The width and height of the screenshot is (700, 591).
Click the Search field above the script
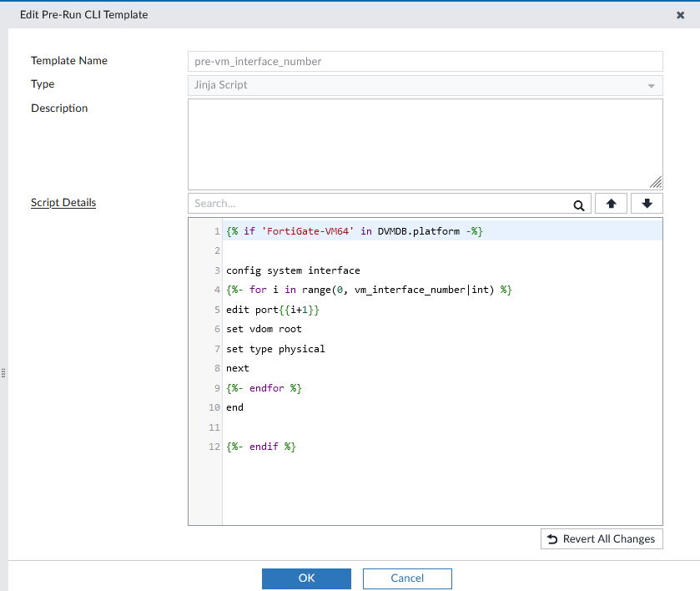(x=375, y=203)
